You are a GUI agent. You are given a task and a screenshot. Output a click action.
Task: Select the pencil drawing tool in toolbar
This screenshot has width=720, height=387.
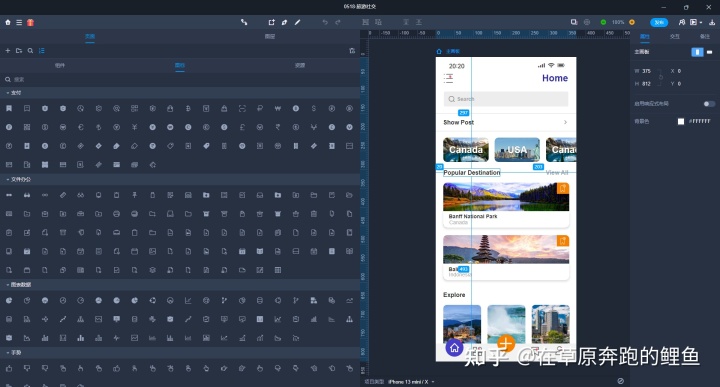click(298, 22)
